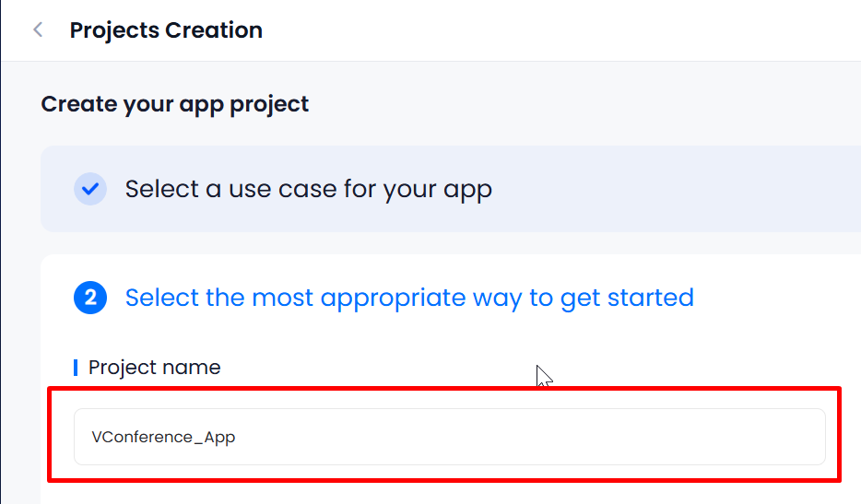Click the blue bar marker beside Project name
The width and height of the screenshot is (861, 504).
click(76, 368)
